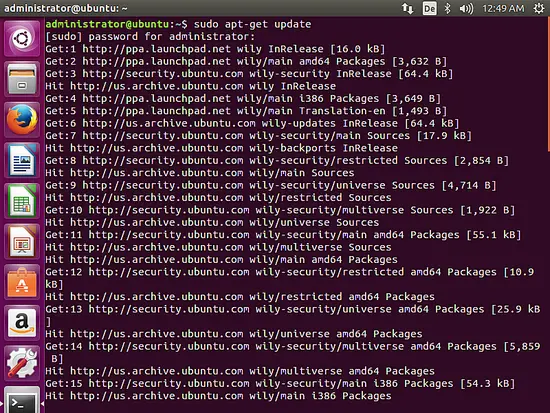
Task: Click the Hit wily-backports InRelease line
Action: (221, 148)
